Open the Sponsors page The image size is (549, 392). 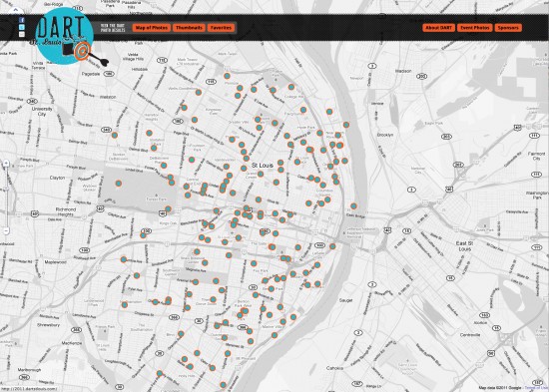tap(508, 28)
